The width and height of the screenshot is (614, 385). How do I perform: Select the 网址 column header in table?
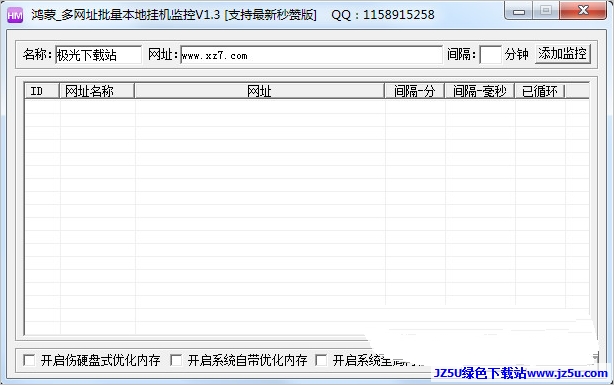click(259, 91)
